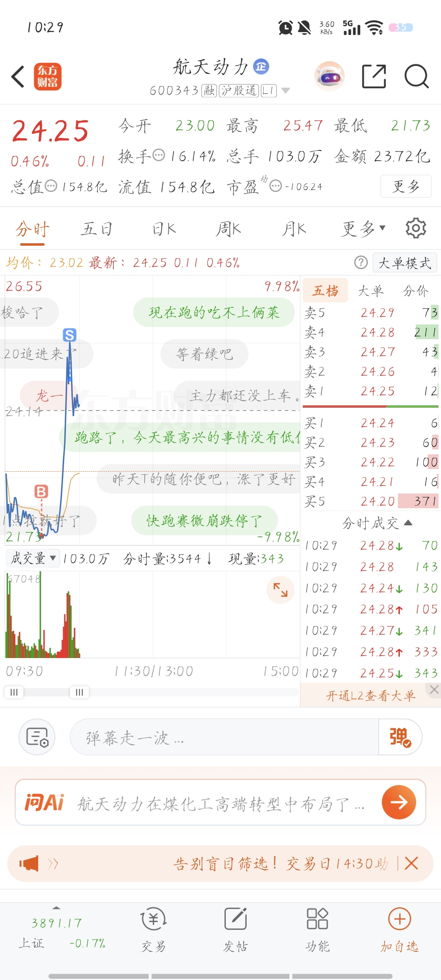Screen dimensions: 441x980
Task: Select the 分价 tab
Action: 415,290
